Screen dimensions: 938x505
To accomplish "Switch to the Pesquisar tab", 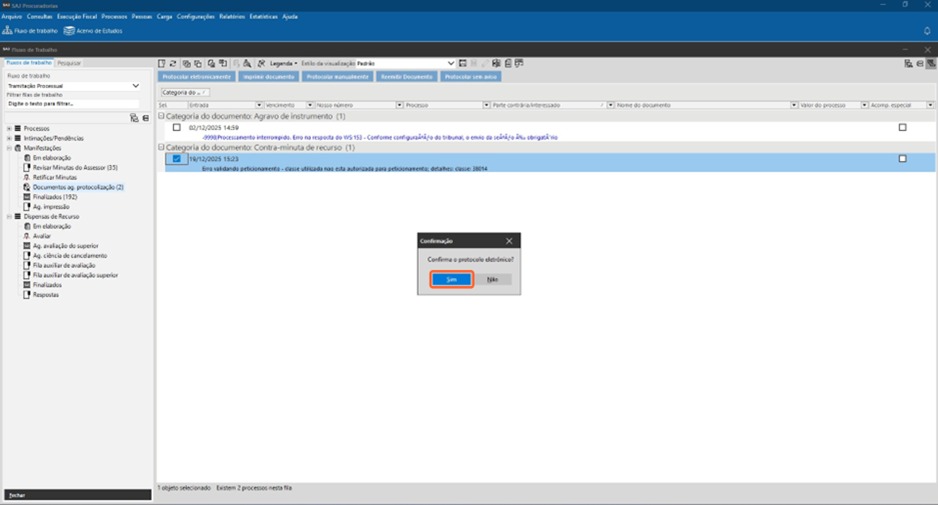I will click(69, 63).
